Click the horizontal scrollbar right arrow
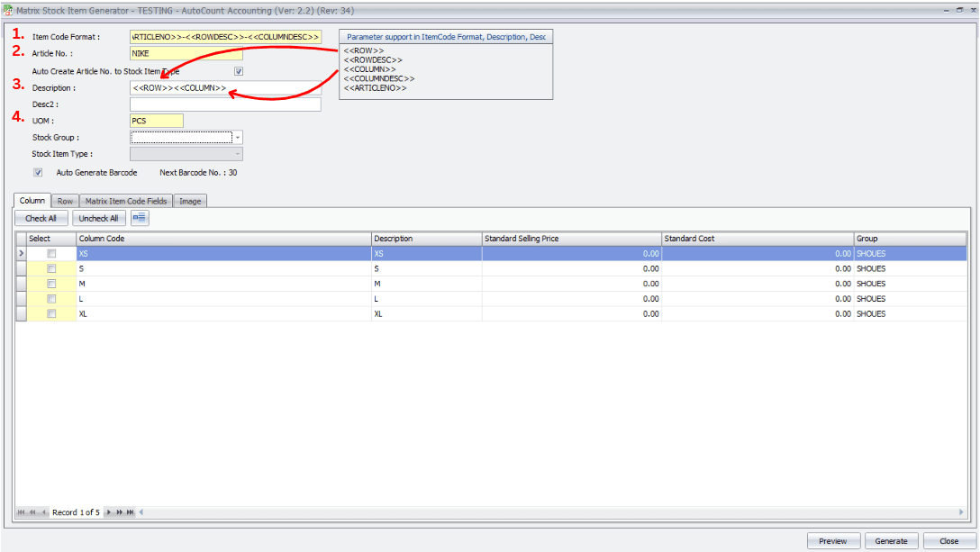This screenshot has height=552, width=980. (x=963, y=512)
